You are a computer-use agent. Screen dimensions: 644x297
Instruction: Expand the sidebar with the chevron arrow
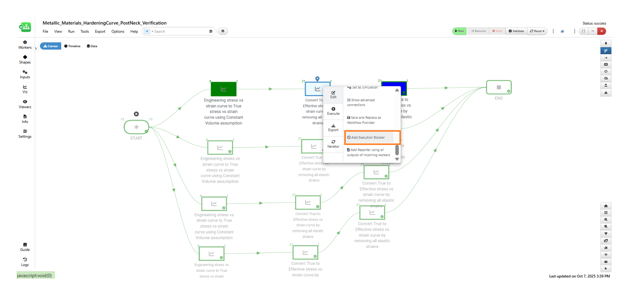(36, 48)
